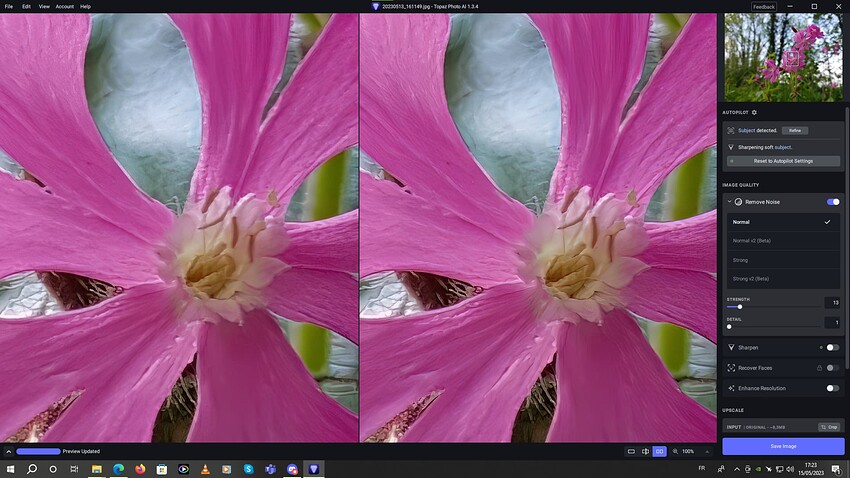Click the blue Subject link
This screenshot has height=478, width=850.
[x=746, y=131]
